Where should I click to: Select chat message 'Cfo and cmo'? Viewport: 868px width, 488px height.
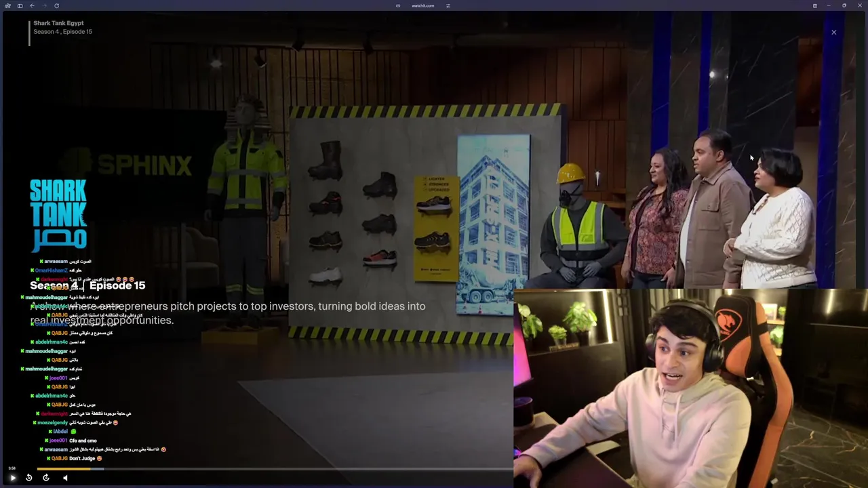(83, 441)
